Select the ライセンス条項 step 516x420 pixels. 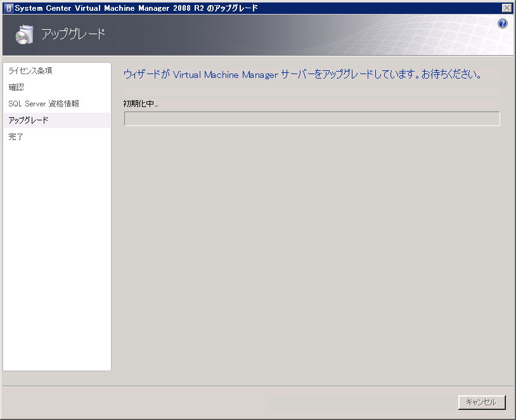click(30, 71)
